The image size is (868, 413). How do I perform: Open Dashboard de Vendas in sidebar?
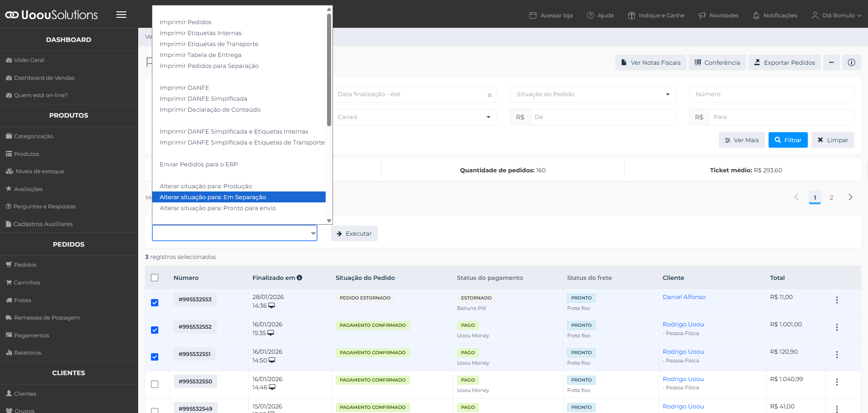pos(44,77)
